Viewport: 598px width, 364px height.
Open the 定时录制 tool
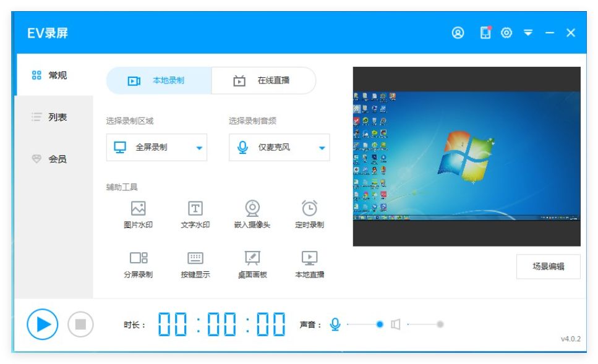coord(309,214)
